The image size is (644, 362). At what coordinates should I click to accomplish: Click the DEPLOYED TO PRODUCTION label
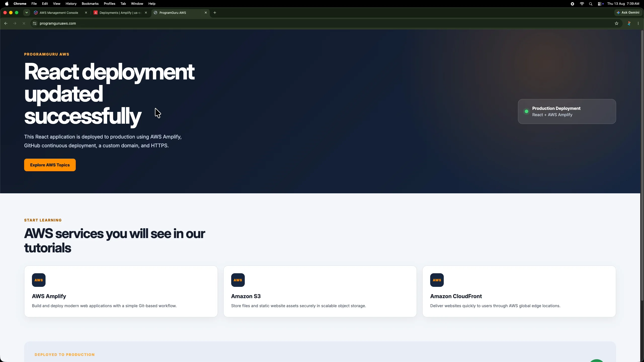[65, 355]
